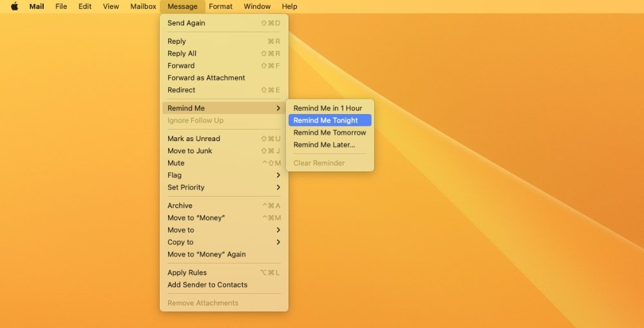Choose Apply Rules
This screenshot has width=644, height=328.
[x=224, y=273]
